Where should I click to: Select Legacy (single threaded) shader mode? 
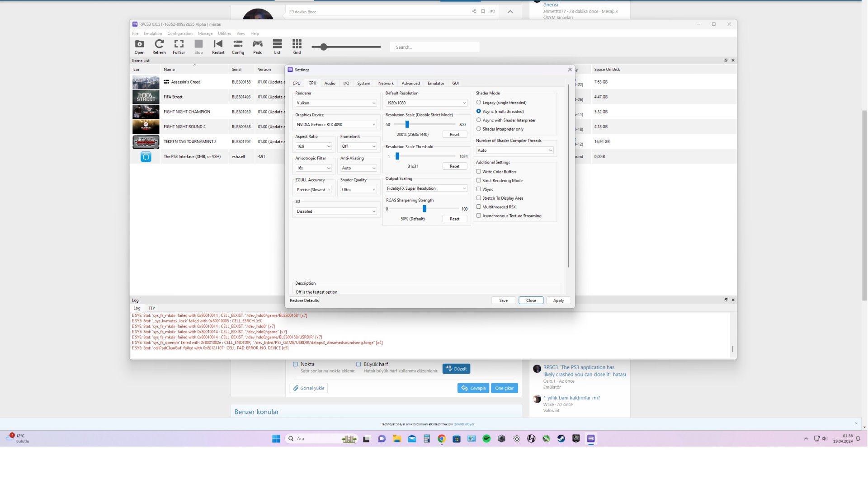point(479,103)
